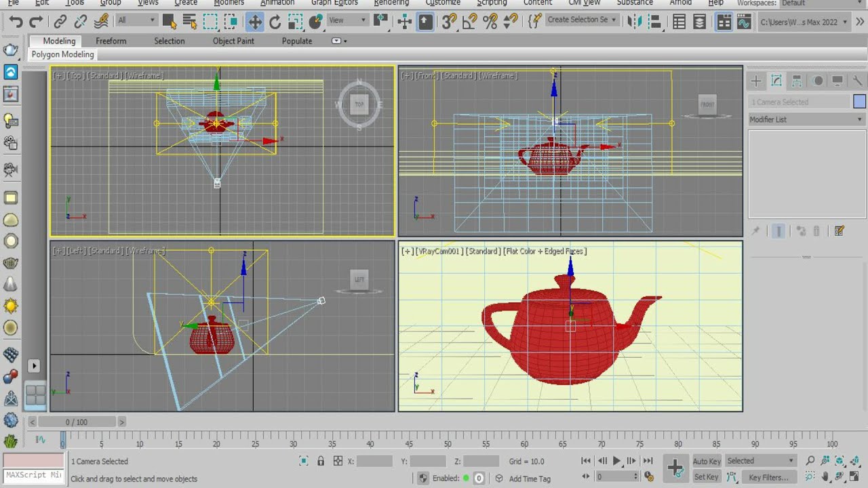Activate the Select and Rotate tool
The image size is (868, 488).
click(275, 22)
